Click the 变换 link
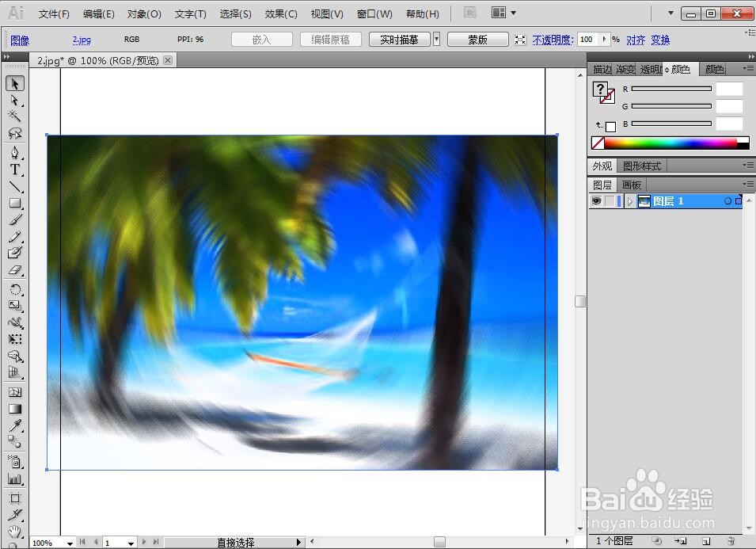The image size is (756, 549). 660,40
